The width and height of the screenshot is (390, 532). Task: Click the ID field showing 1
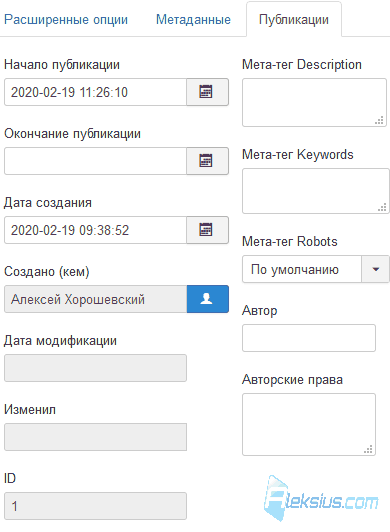[95, 506]
